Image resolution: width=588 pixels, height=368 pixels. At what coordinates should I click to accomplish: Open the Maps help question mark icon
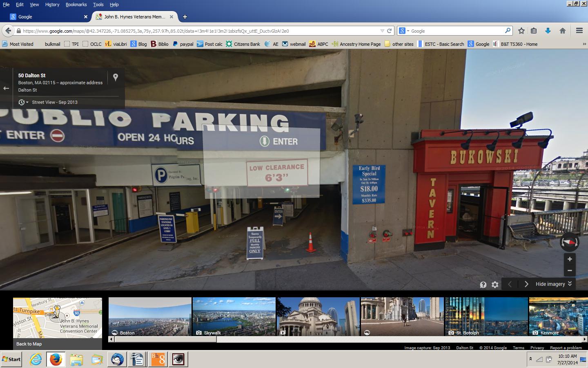point(483,285)
